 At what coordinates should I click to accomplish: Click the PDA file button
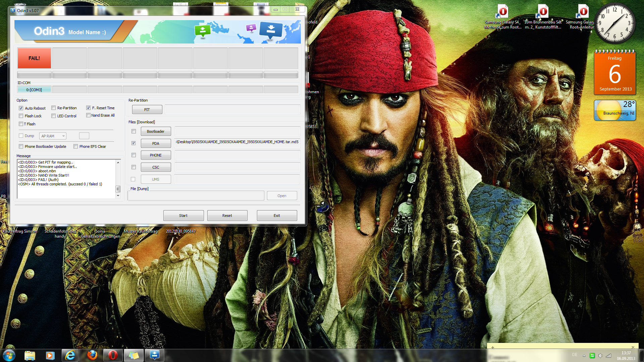pyautogui.click(x=156, y=143)
